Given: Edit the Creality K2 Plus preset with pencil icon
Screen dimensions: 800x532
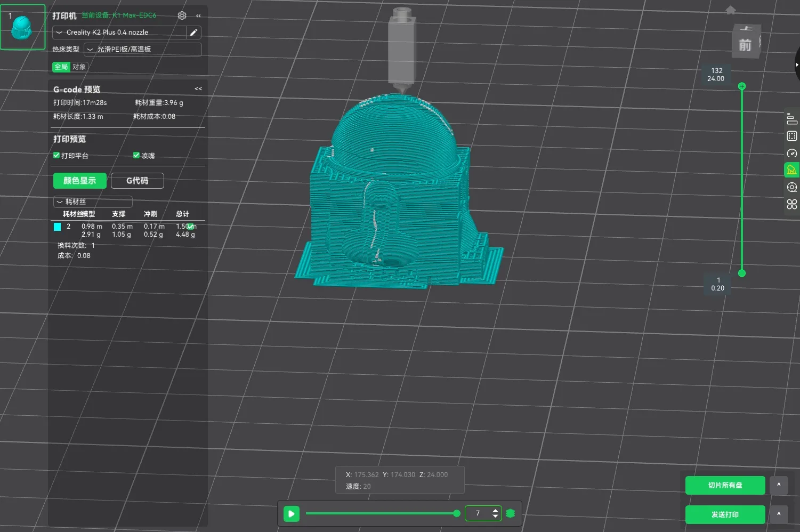Looking at the screenshot, I should click(193, 33).
